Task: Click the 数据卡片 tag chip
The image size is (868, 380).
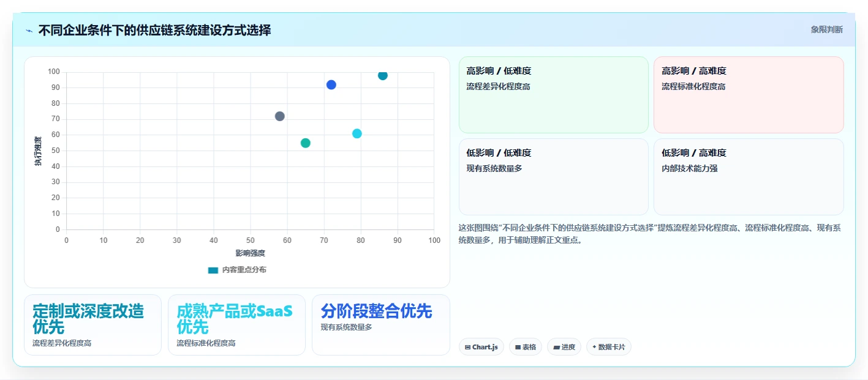Action: 609,347
